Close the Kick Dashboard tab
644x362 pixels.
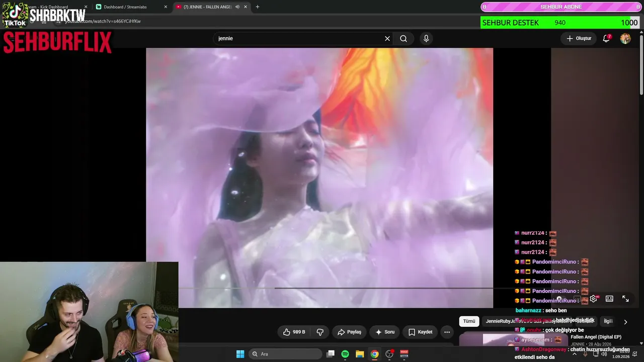[86, 7]
